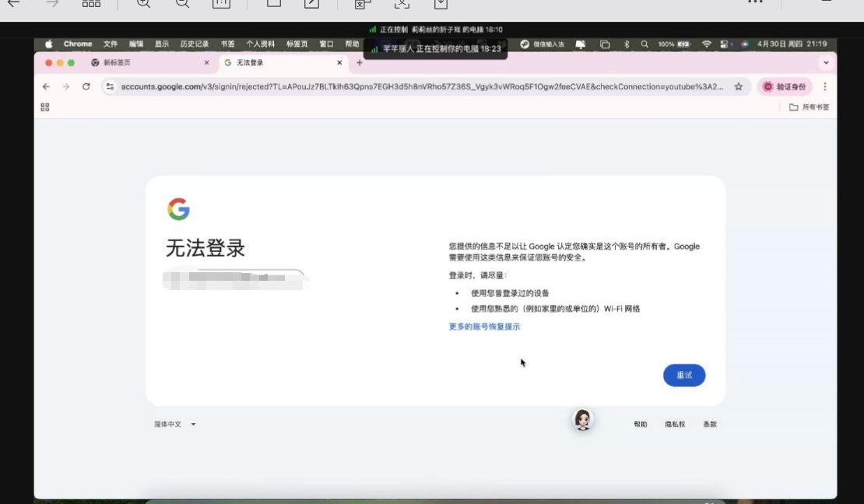Go back in Chrome browser
864x504 pixels.
pos(46,86)
